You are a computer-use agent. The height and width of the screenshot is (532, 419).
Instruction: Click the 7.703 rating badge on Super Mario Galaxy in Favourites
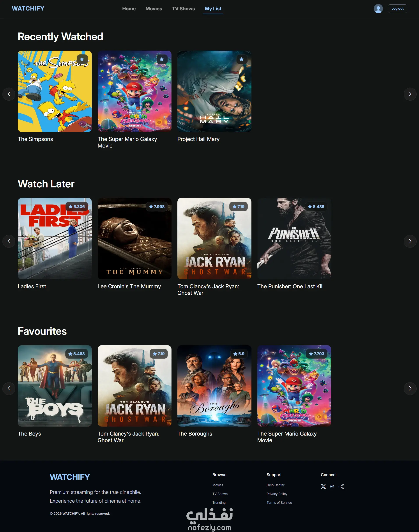[317, 354]
